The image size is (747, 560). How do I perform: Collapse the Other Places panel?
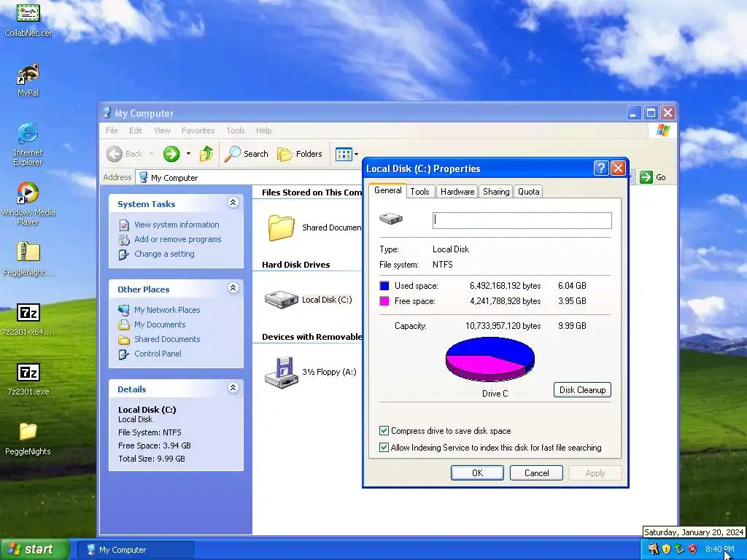233,288
